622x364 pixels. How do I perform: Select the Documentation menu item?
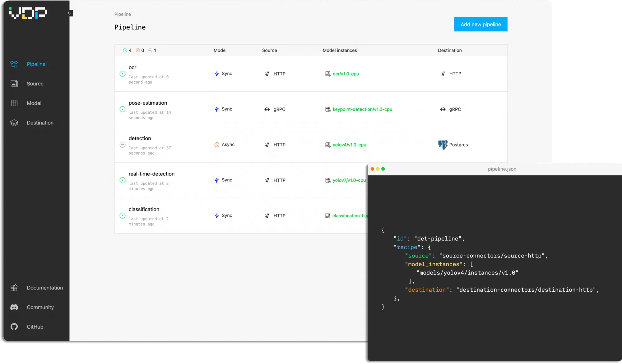tap(45, 288)
